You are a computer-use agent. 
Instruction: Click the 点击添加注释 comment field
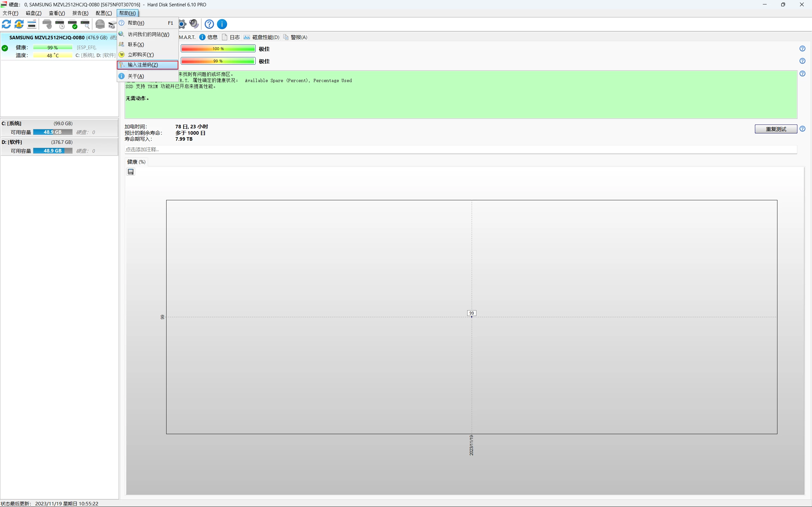click(460, 150)
